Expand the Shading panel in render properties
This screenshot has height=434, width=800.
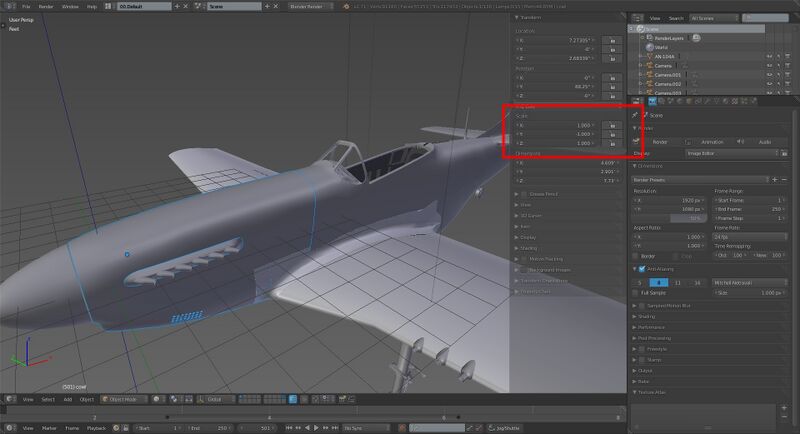[x=646, y=317]
